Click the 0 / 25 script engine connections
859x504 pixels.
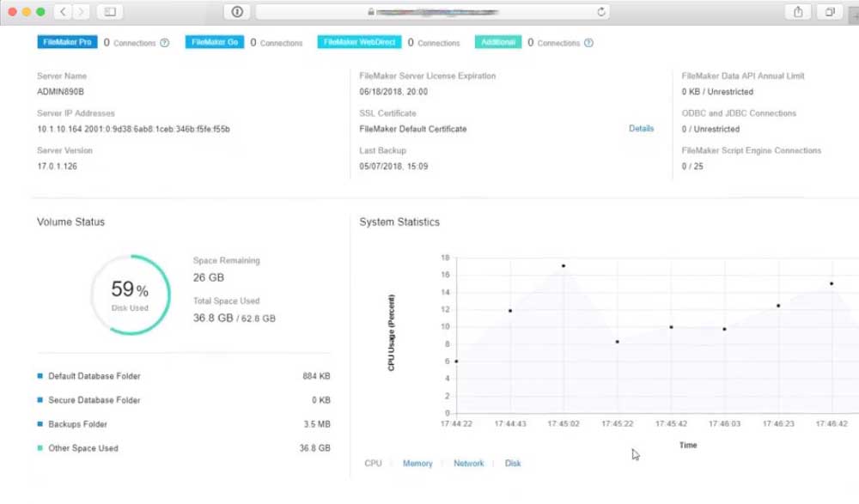(691, 166)
